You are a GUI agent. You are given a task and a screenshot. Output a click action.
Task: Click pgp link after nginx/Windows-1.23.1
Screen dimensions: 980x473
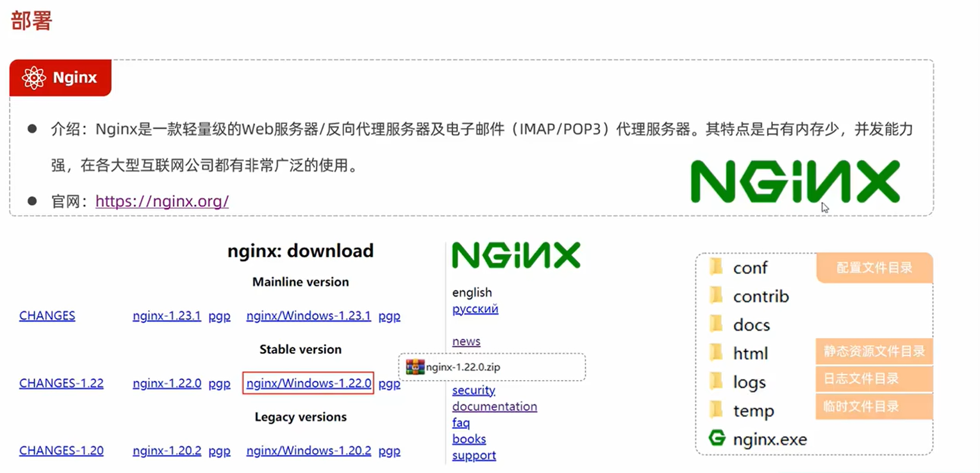coord(389,316)
